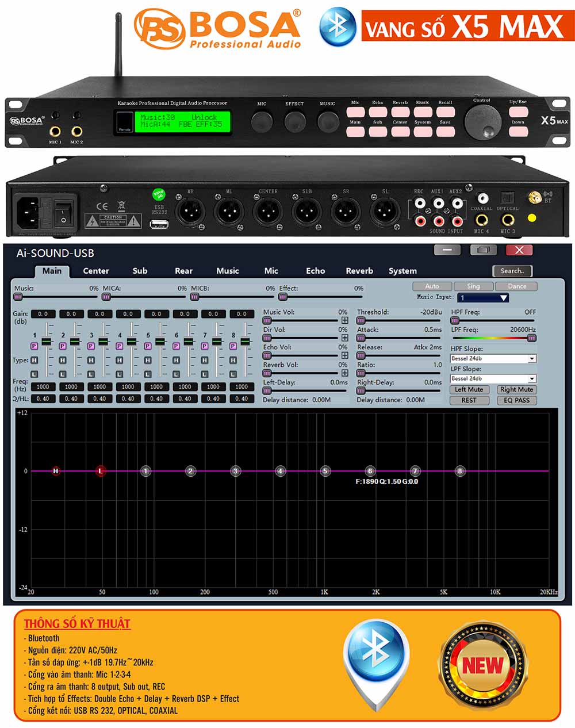
Task: Set band 6 type with its H icon
Action: pyautogui.click(x=176, y=360)
